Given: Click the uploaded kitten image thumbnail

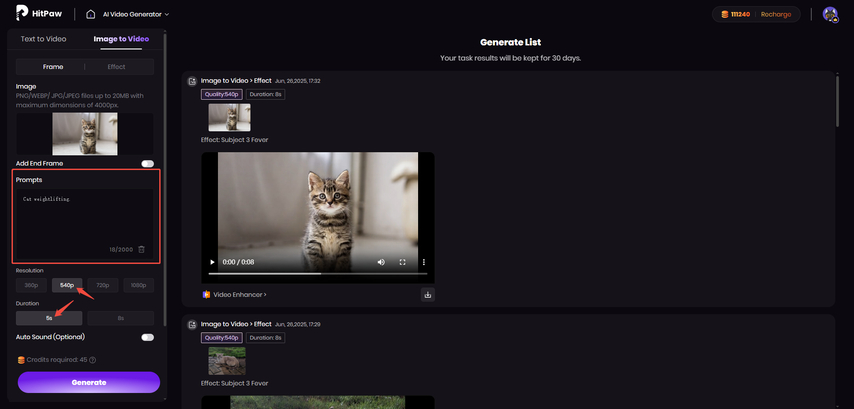Looking at the screenshot, I should click(84, 133).
